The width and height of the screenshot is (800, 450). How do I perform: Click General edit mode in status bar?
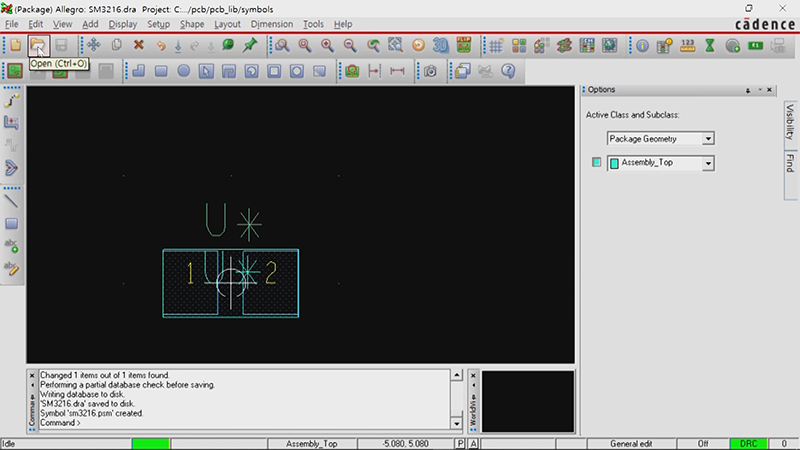tap(631, 444)
